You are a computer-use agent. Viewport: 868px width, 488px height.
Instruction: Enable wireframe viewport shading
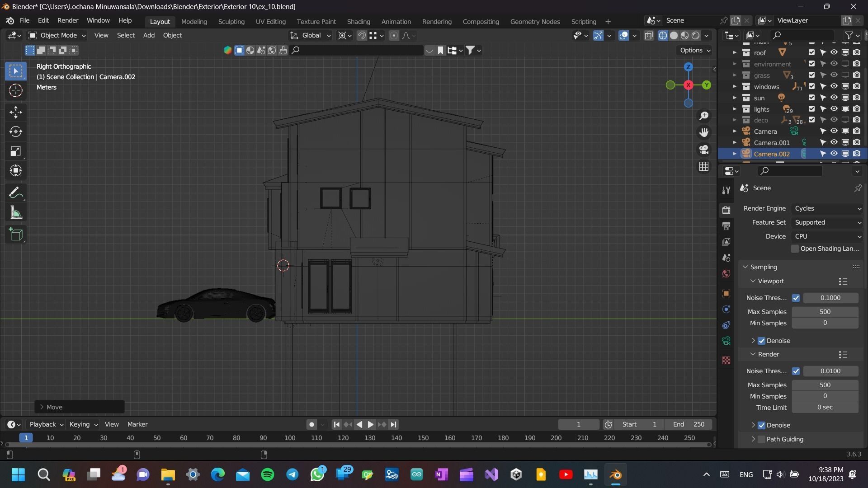pyautogui.click(x=663, y=36)
